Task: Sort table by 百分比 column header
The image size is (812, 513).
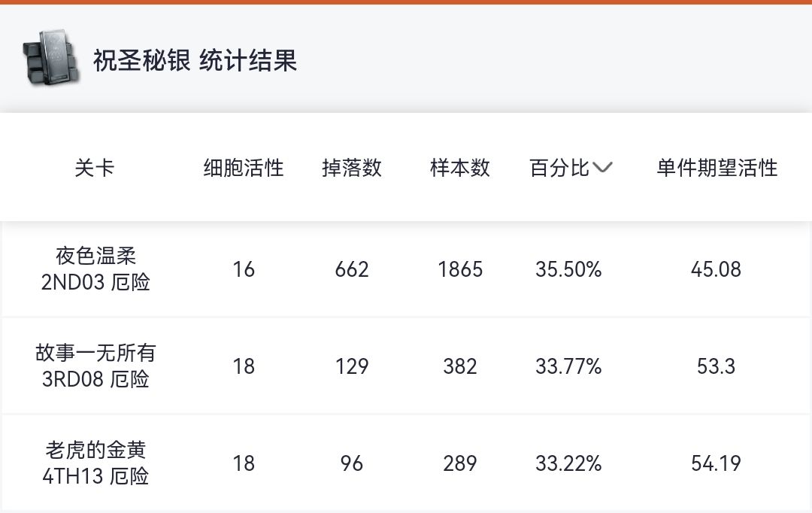Action: [560, 168]
